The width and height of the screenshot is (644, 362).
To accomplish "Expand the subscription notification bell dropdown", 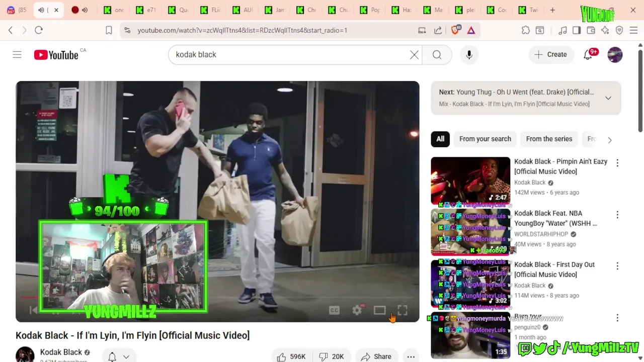I will [119, 356].
